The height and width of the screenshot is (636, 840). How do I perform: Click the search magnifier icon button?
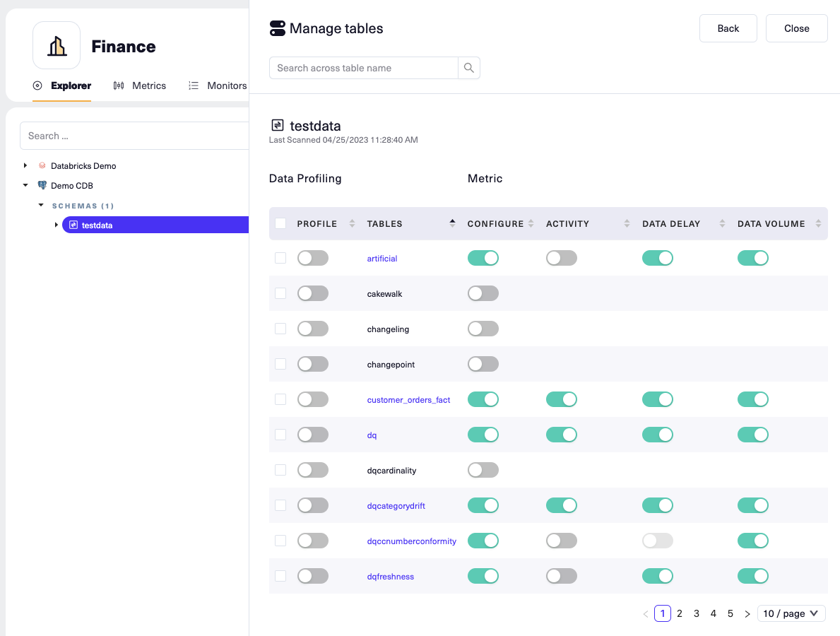tap(469, 68)
